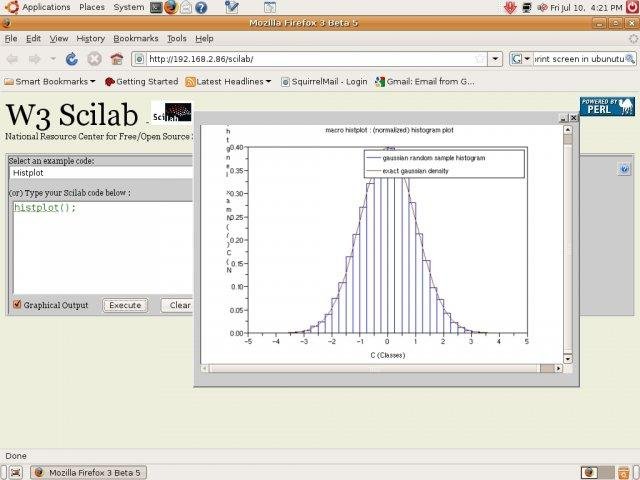
Task: Click the blue help icon on Scilab panel
Action: pyautogui.click(x=624, y=169)
